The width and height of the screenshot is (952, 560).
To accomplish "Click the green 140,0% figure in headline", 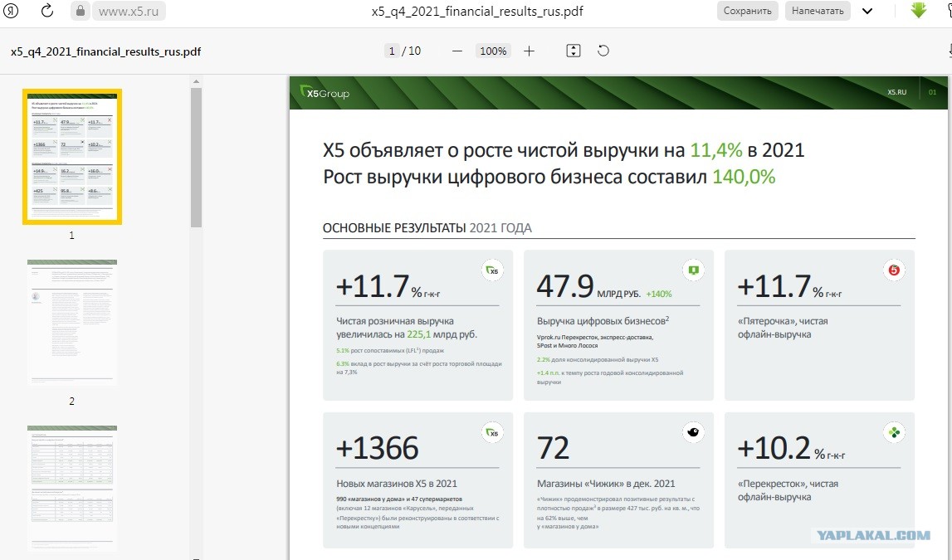I will coord(744,177).
